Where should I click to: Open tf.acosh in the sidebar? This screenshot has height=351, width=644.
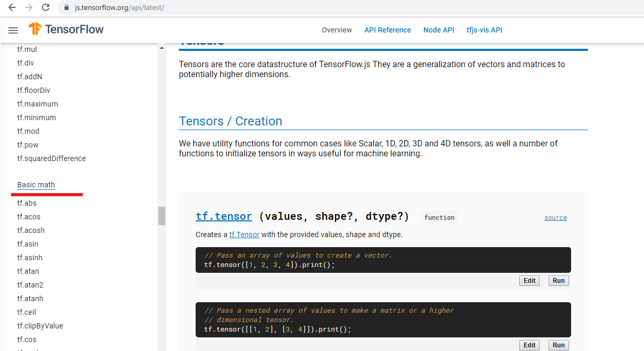click(30, 230)
